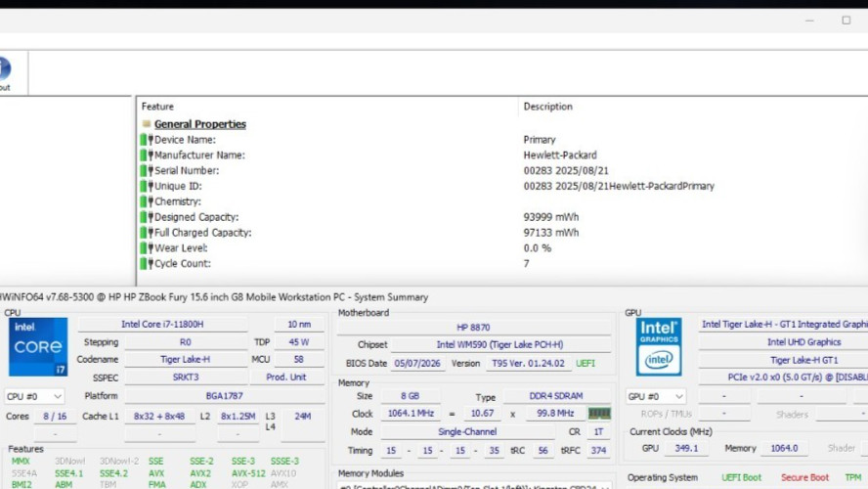This screenshot has height=489, width=868.
Task: Click the battery icon beside Wear Level
Action: click(147, 248)
